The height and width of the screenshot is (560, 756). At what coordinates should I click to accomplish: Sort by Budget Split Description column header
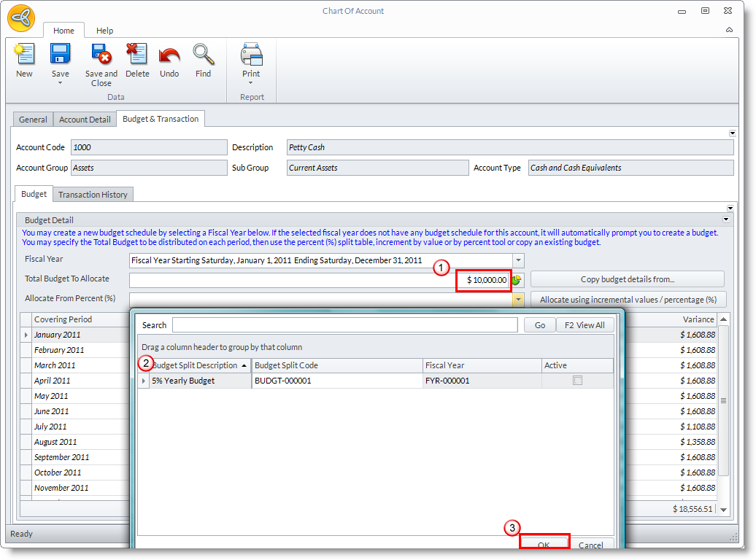click(x=196, y=365)
